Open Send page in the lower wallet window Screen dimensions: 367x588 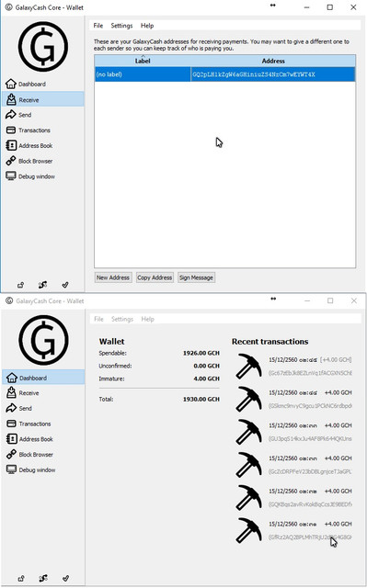coord(19,408)
